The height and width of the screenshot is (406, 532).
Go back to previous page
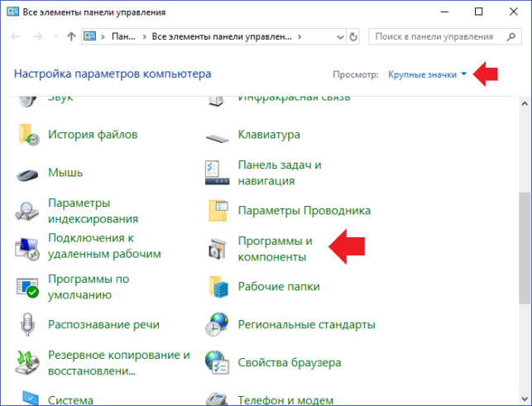[x=16, y=36]
